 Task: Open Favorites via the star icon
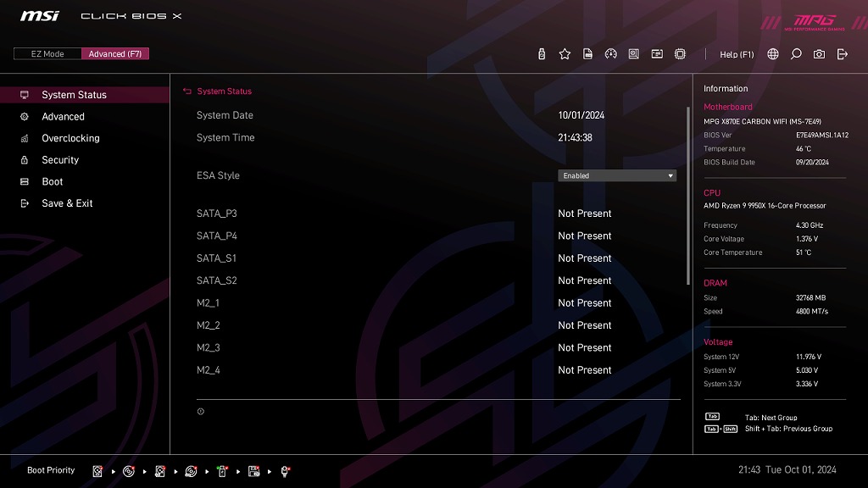[x=565, y=53]
